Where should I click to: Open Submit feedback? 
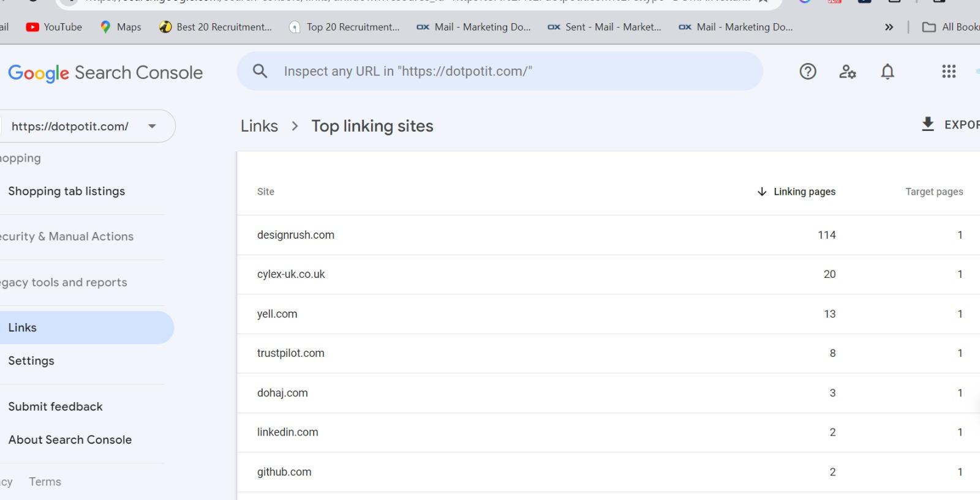point(55,406)
